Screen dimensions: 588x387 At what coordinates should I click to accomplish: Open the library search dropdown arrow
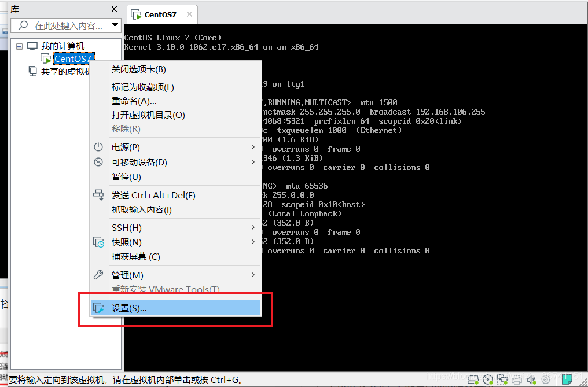pyautogui.click(x=115, y=25)
